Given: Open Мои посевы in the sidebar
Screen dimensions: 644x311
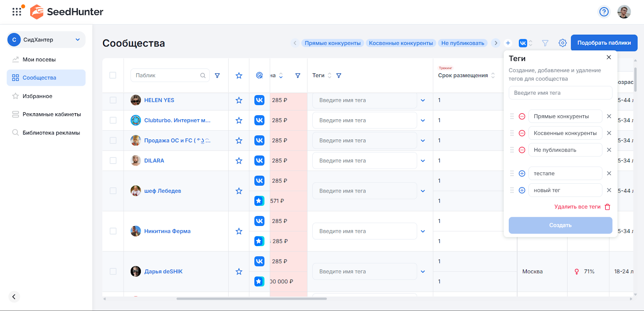Looking at the screenshot, I should tap(39, 60).
